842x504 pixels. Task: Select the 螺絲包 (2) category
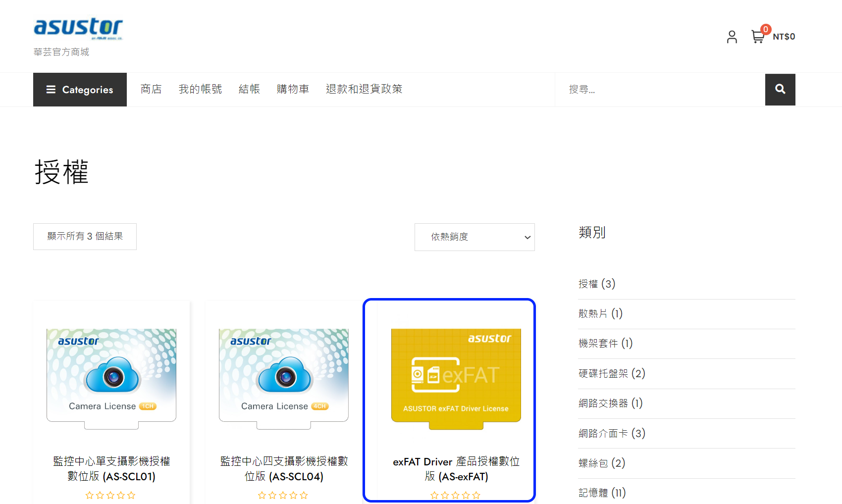tap(602, 463)
